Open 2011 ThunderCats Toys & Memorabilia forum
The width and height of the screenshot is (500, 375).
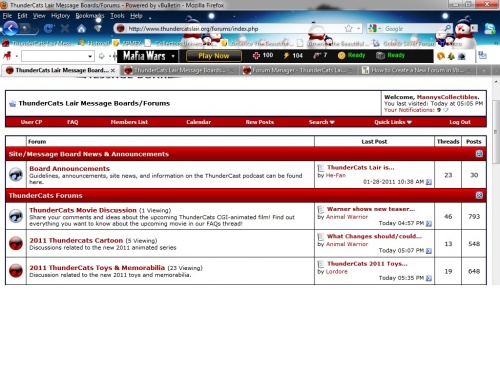pyautogui.click(x=97, y=268)
